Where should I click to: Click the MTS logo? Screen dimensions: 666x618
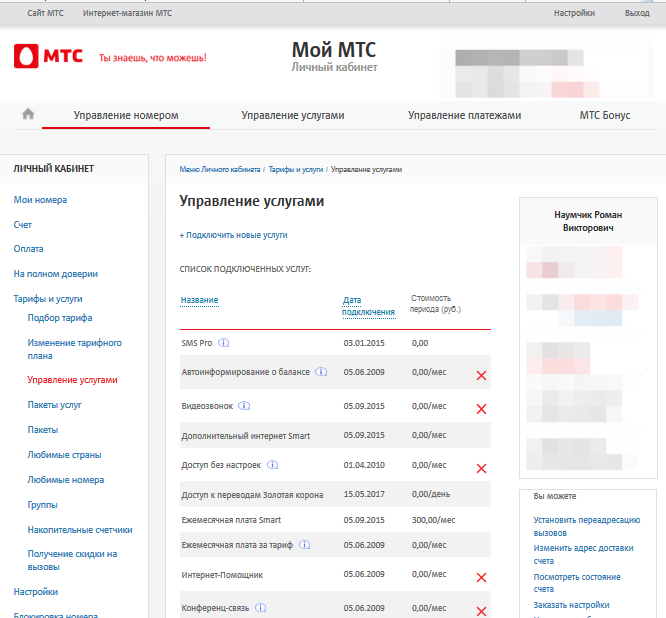click(49, 57)
